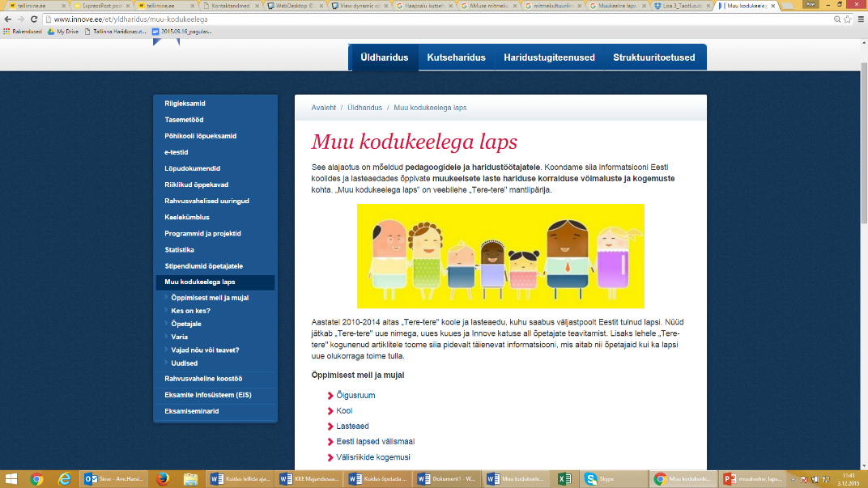This screenshot has height=488, width=868.
Task: Switch to the Kutseharidus navigation tab
Action: point(456,57)
